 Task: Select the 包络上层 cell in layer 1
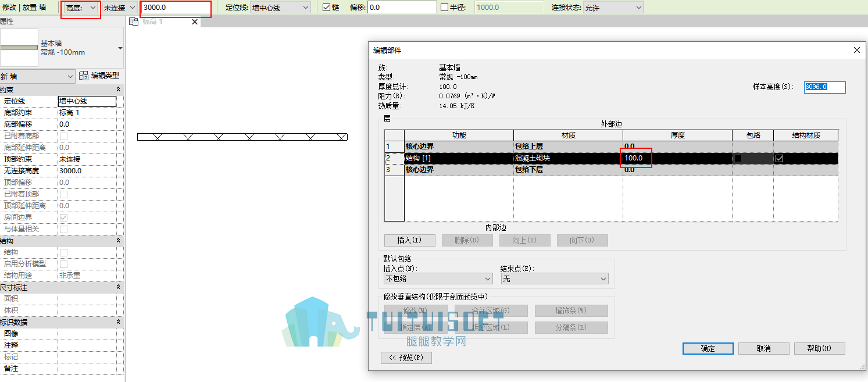568,147
